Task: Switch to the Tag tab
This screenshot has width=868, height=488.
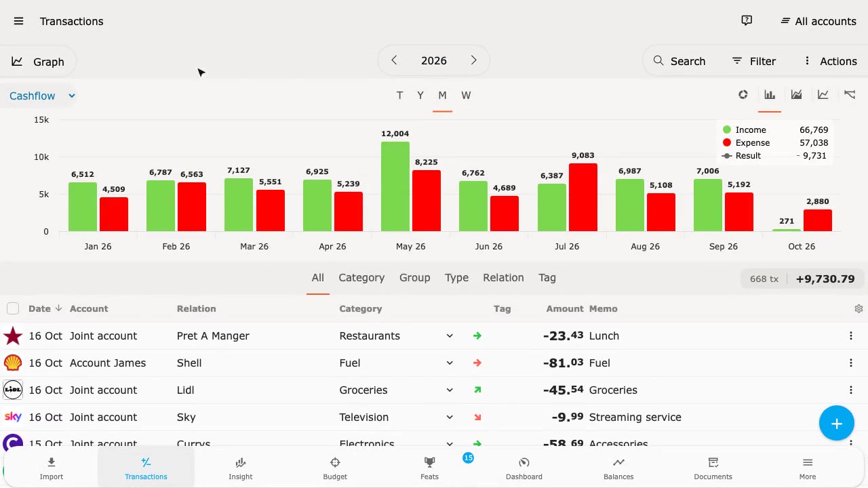Action: click(547, 278)
